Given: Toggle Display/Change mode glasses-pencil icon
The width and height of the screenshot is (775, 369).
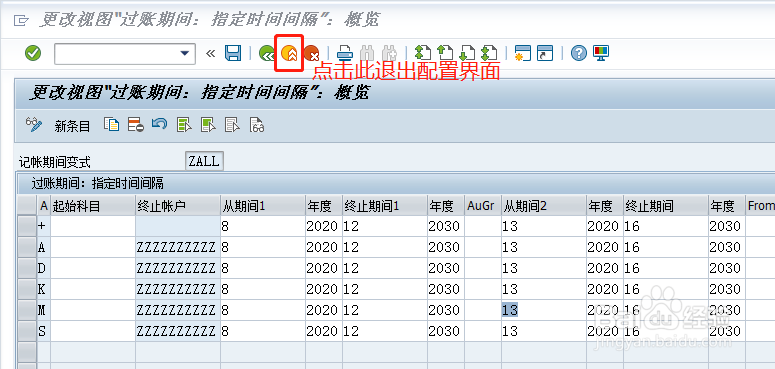Looking at the screenshot, I should [34, 124].
